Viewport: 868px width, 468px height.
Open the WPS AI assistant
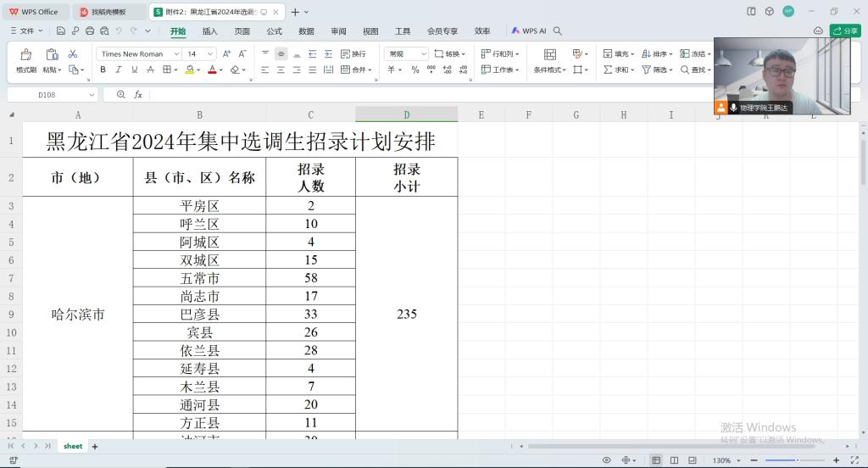[x=529, y=31]
